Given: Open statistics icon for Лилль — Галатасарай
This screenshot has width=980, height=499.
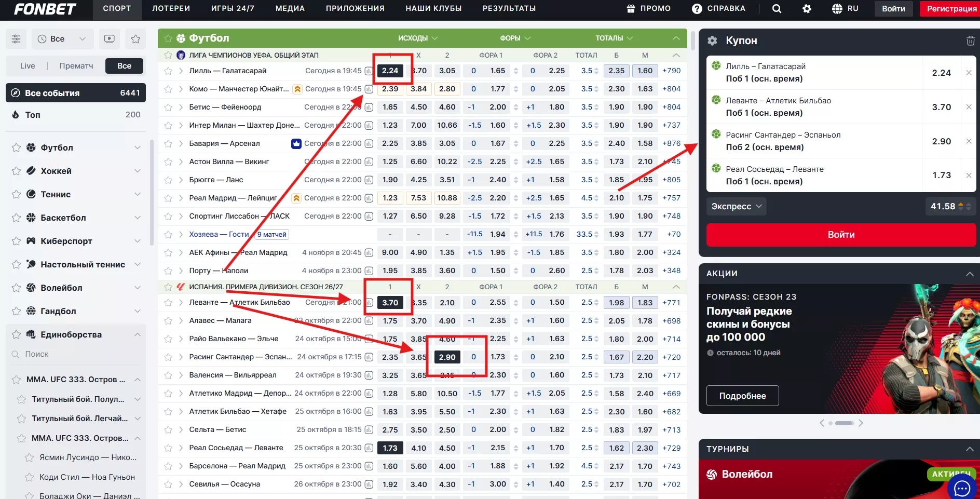Looking at the screenshot, I should click(x=369, y=71).
